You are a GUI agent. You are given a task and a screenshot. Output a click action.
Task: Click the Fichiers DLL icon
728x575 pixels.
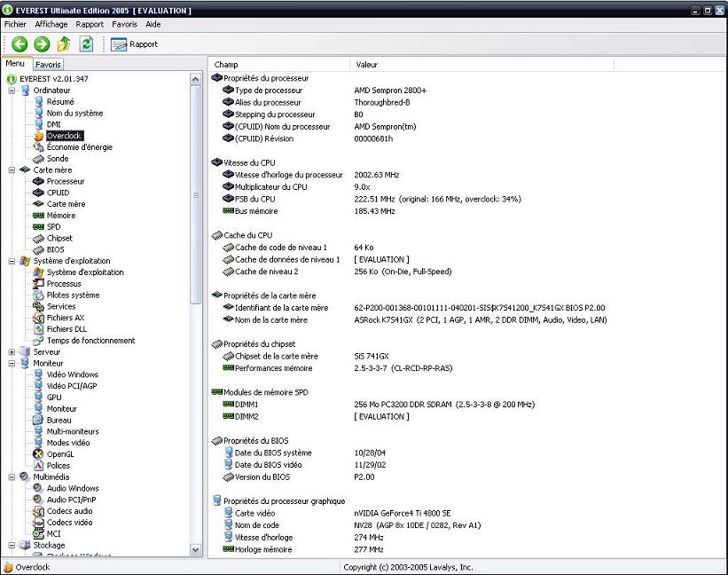click(x=39, y=329)
